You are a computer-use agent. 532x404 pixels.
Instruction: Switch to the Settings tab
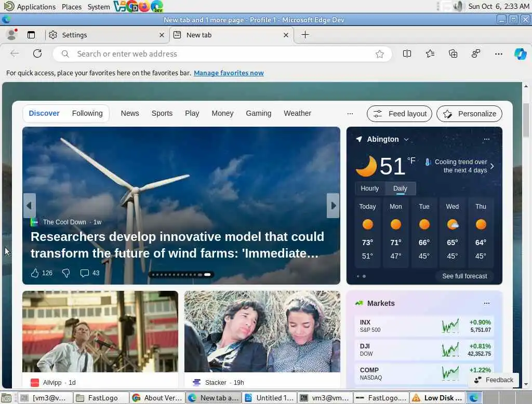108,35
